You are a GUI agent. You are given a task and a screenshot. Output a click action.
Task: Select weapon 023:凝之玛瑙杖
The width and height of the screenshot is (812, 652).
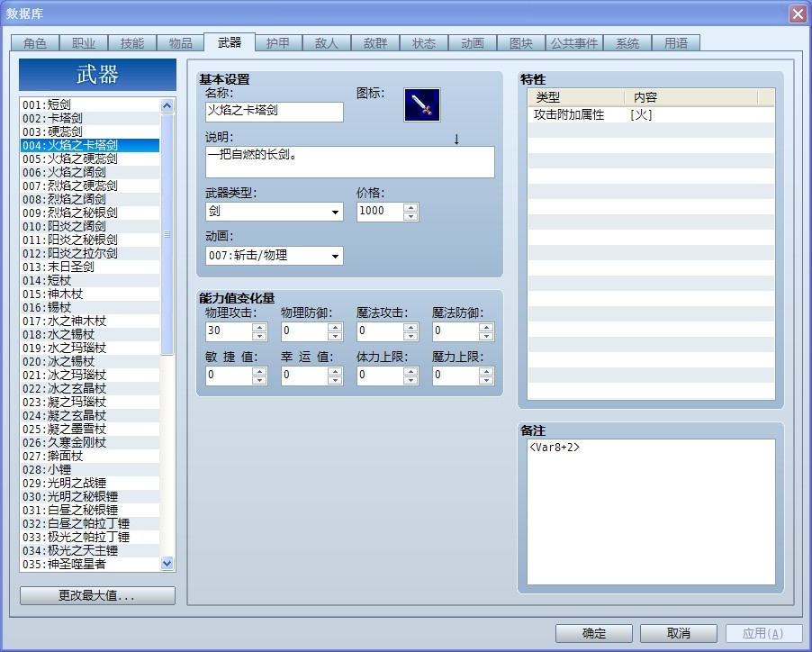(x=90, y=403)
